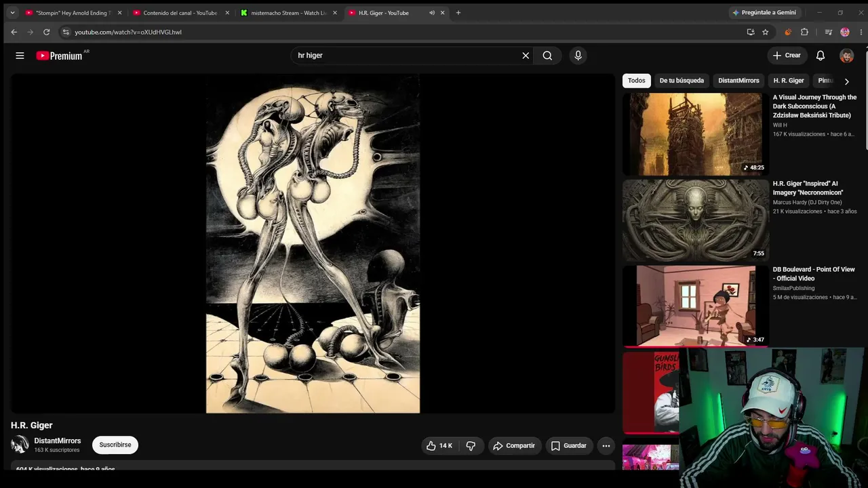Open the DistantMirrors channel name link

58,441
